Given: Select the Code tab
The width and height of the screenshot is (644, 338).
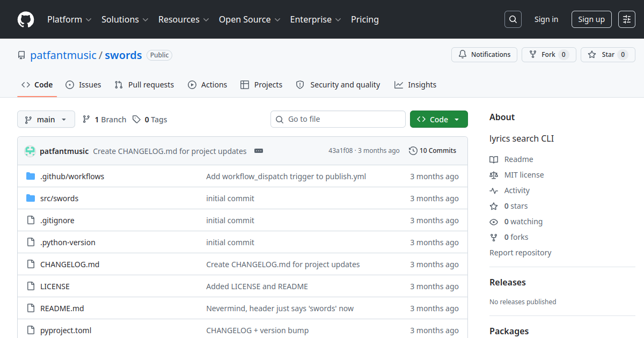Looking at the screenshot, I should click(x=37, y=85).
